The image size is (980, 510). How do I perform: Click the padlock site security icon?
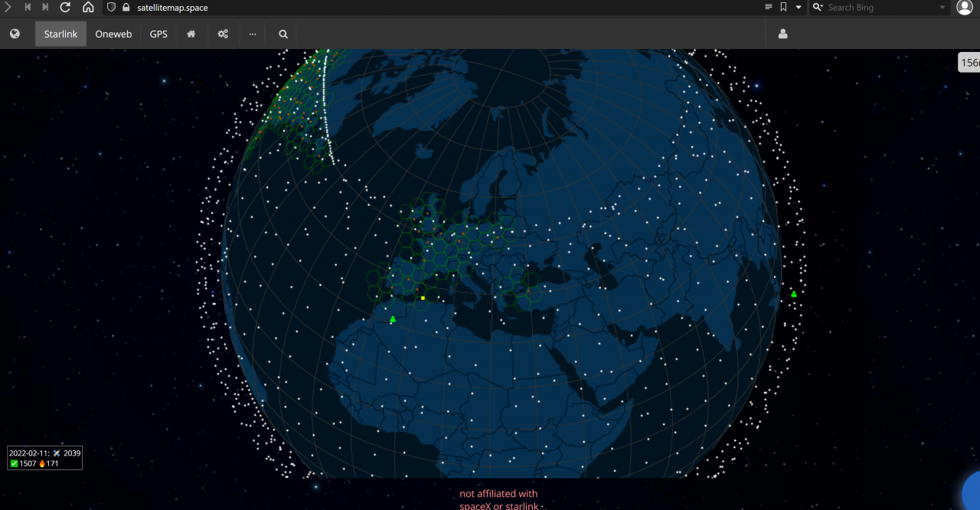(x=126, y=7)
